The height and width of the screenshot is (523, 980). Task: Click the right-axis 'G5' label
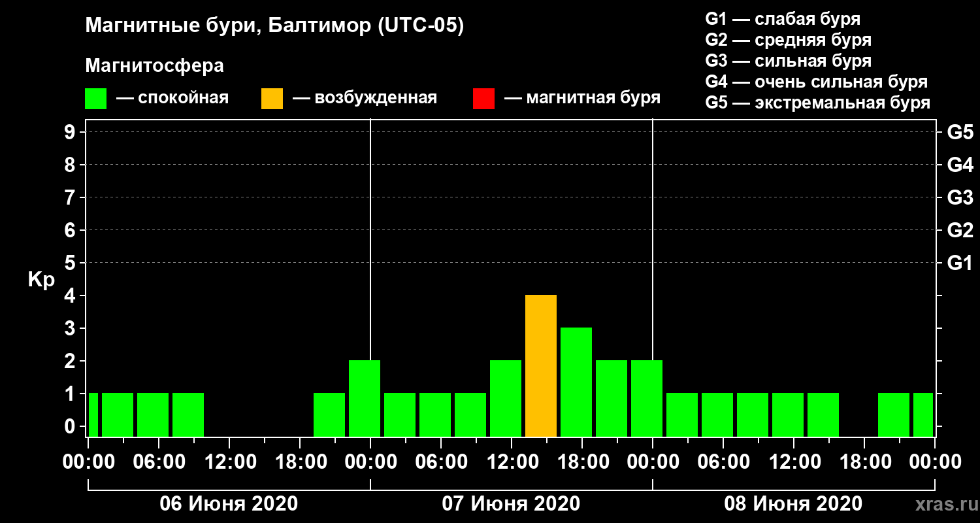click(960, 132)
